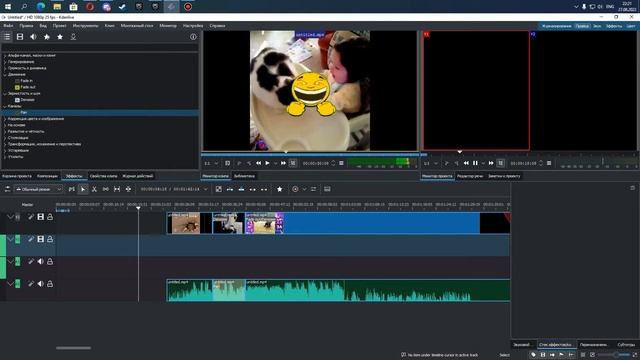640x360 pixels.
Task: Rewind in the Clip Monitor
Action: click(259, 163)
